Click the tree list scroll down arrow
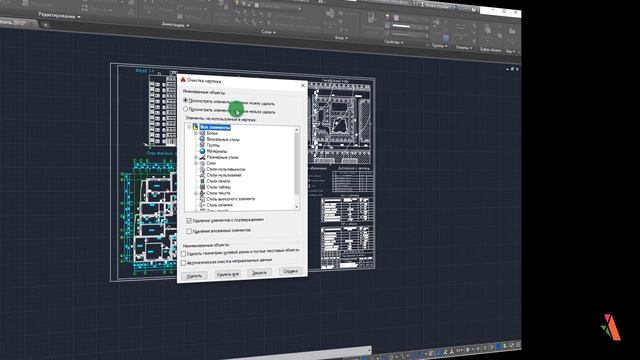Image resolution: width=640 pixels, height=360 pixels. click(x=297, y=207)
